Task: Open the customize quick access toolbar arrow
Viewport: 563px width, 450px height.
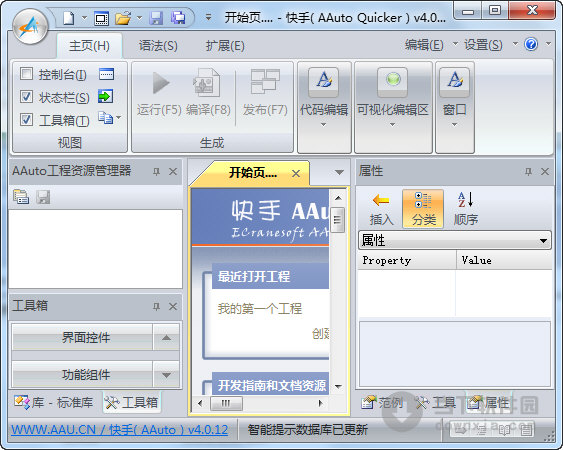Action: click(x=208, y=18)
